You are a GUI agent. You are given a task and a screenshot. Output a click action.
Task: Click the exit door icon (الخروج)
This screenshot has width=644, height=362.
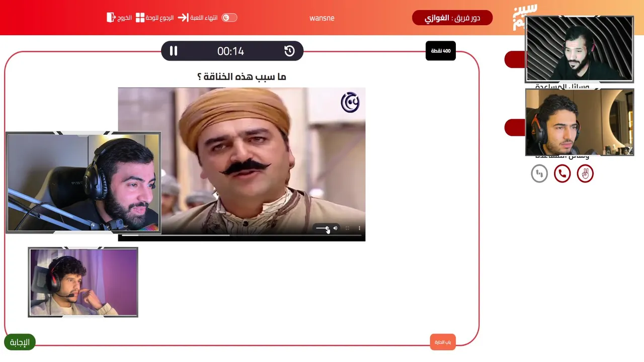point(111,18)
